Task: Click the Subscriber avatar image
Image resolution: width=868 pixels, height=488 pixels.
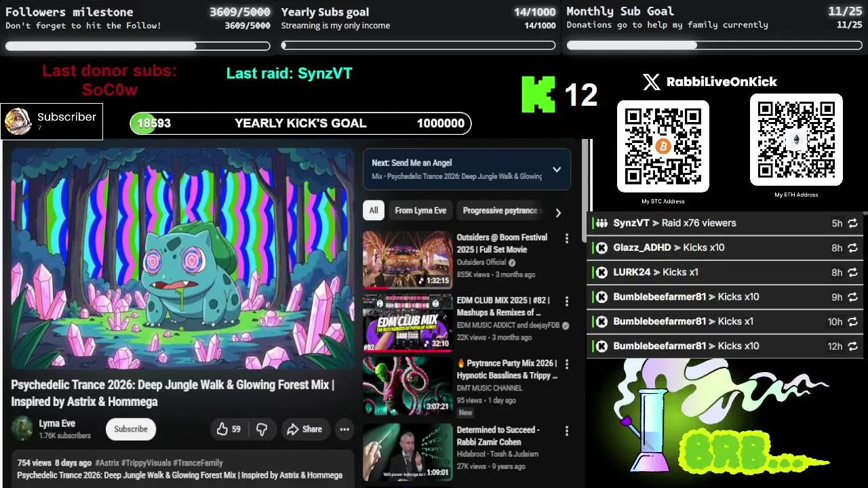Action: 18,121
